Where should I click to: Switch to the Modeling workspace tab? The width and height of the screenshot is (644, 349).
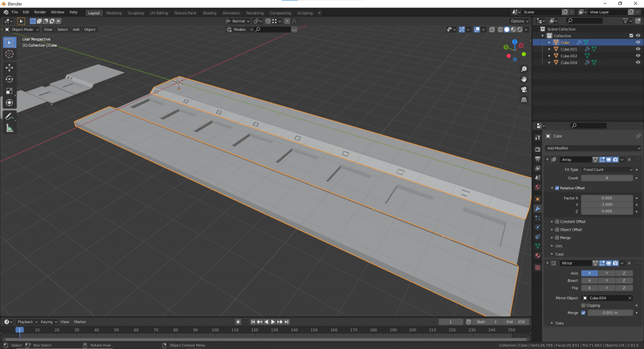click(114, 13)
